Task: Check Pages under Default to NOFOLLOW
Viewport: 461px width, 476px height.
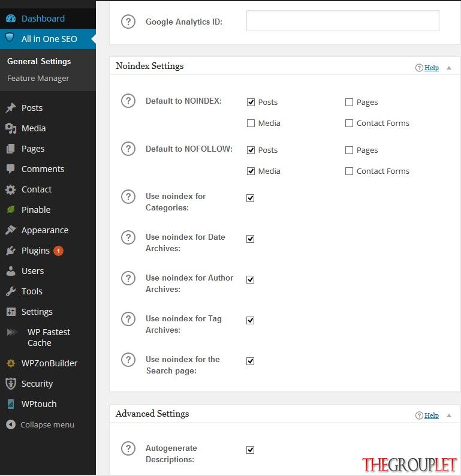Action: (349, 150)
